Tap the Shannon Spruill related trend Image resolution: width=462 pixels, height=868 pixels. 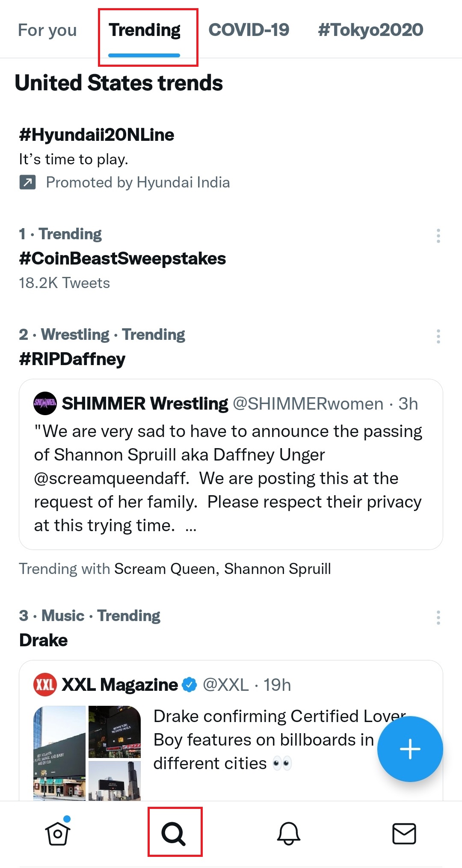coord(277,569)
